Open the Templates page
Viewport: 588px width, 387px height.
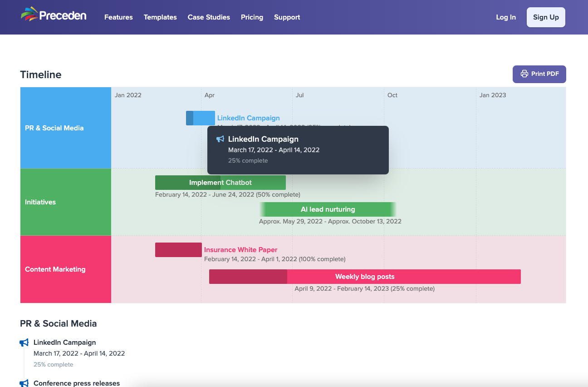tap(160, 17)
